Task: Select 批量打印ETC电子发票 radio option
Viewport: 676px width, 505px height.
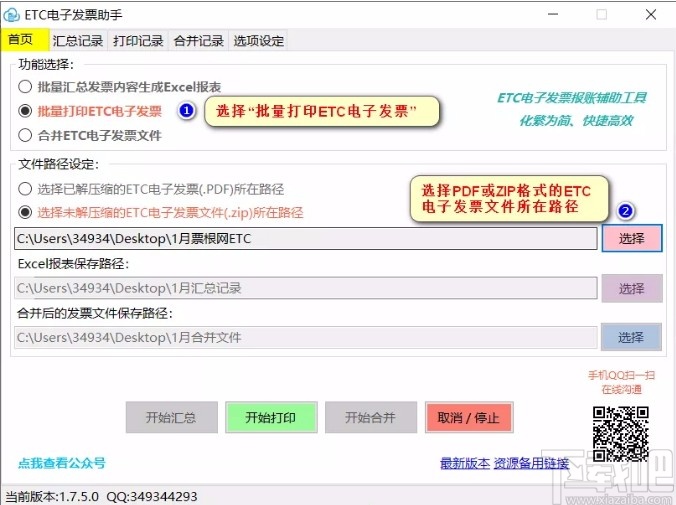Action: tap(90, 111)
